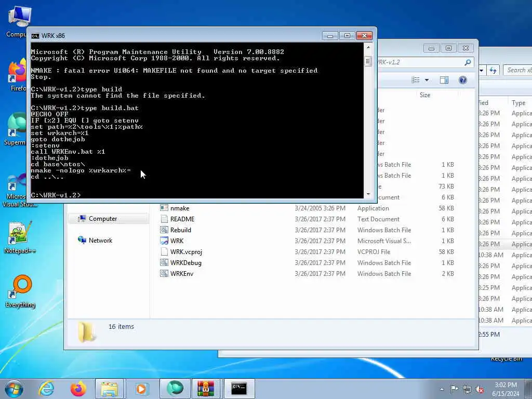Open WinRAR from the taskbar
The height and width of the screenshot is (399, 532).
tap(206, 389)
